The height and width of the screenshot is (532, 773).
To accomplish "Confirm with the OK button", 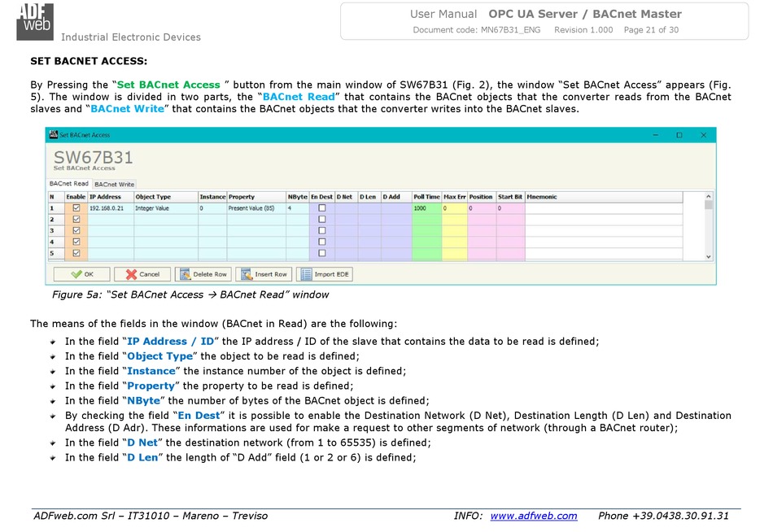I will point(82,274).
